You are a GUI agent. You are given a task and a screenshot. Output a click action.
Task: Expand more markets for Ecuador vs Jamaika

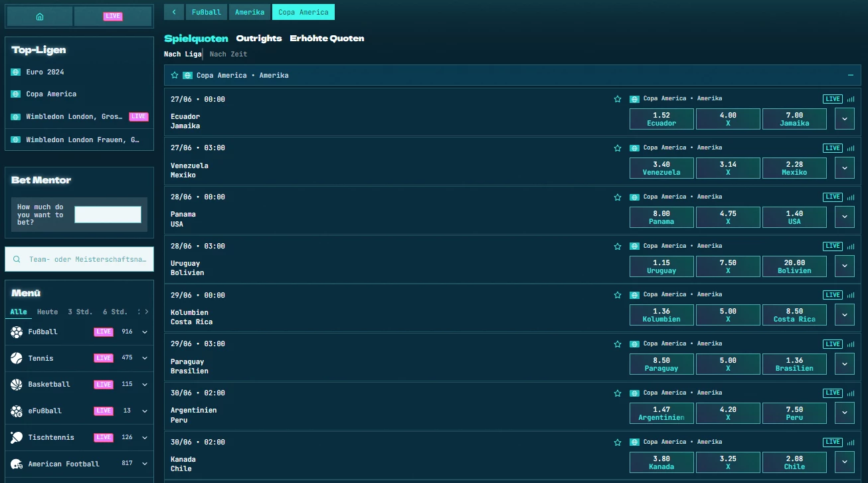tap(845, 119)
